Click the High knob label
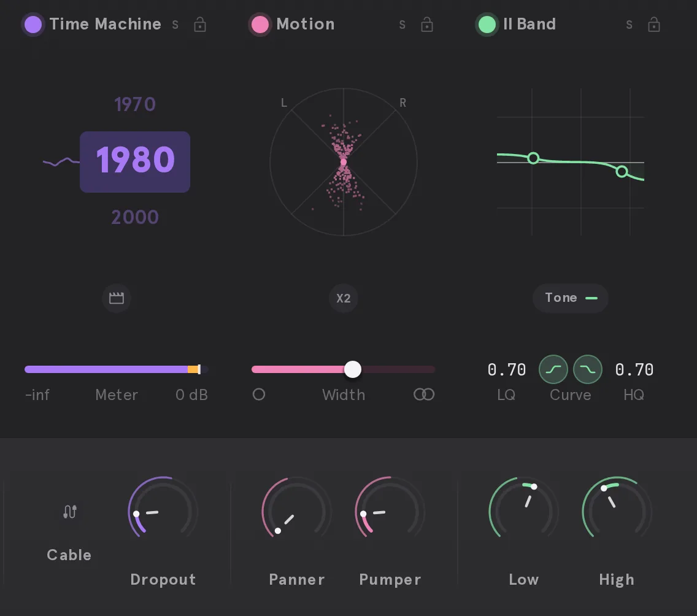 [617, 580]
